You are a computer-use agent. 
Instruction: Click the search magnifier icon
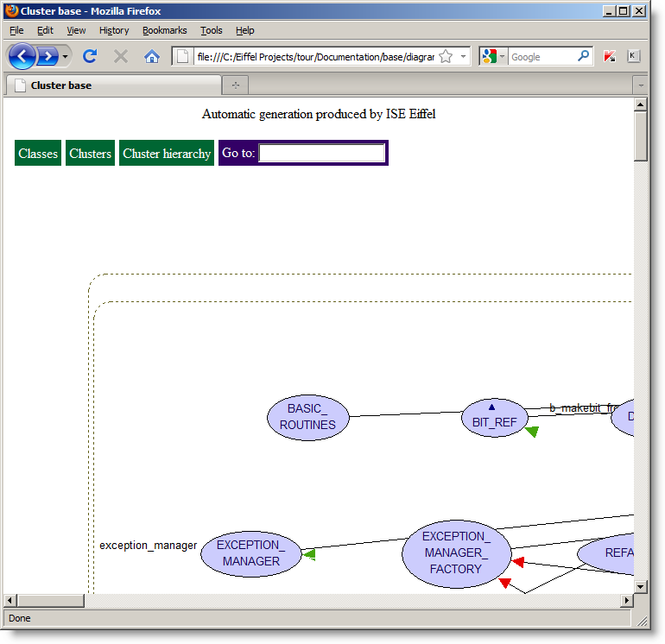point(584,56)
